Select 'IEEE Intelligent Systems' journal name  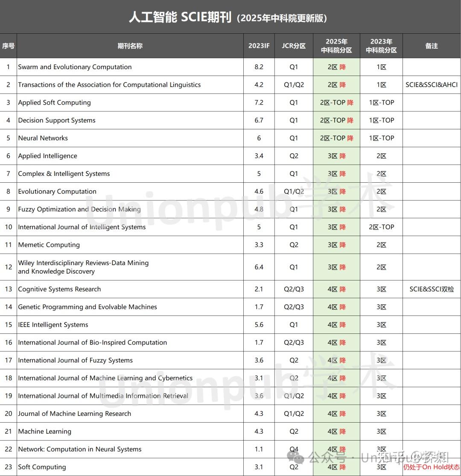(x=53, y=325)
